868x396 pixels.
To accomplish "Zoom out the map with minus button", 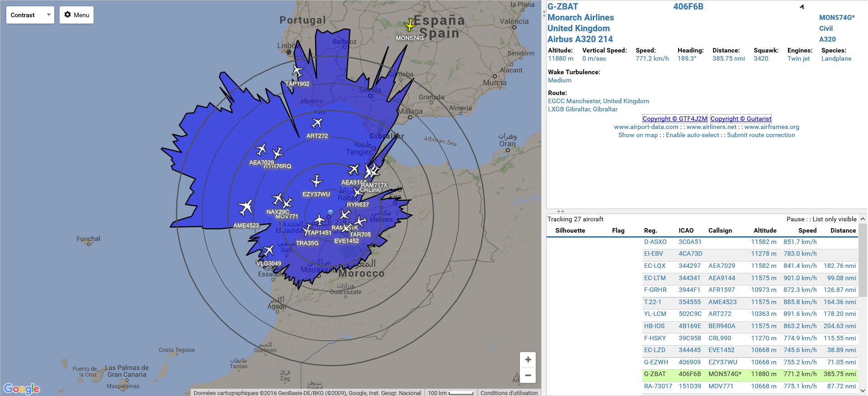I will pyautogui.click(x=528, y=375).
